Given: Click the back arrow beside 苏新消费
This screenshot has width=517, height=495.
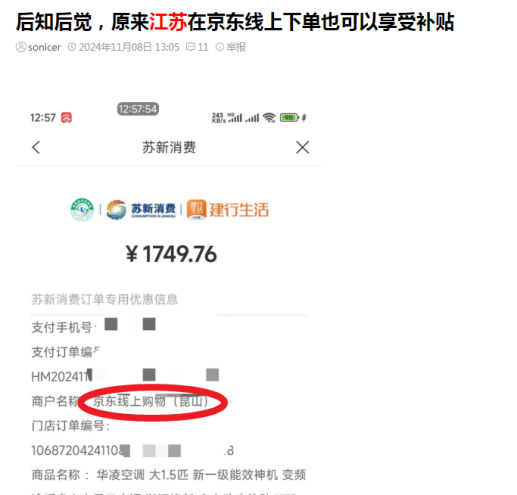Looking at the screenshot, I should 36,147.
